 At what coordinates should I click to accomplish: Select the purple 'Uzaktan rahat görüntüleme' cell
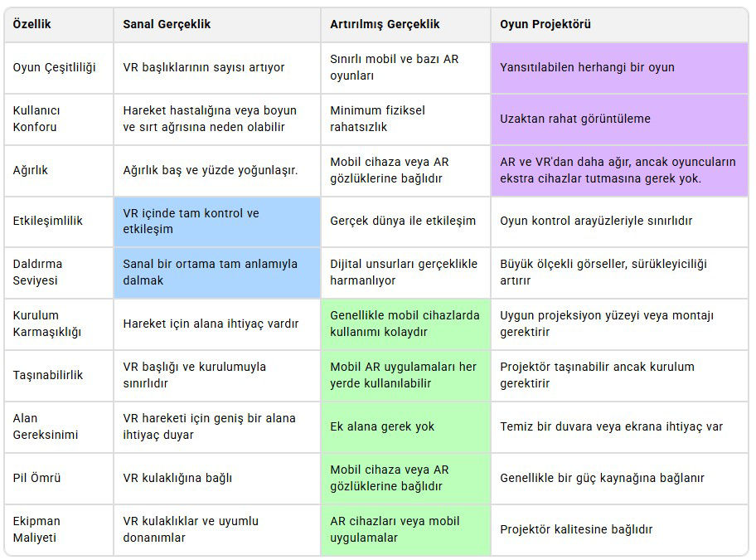point(575,119)
